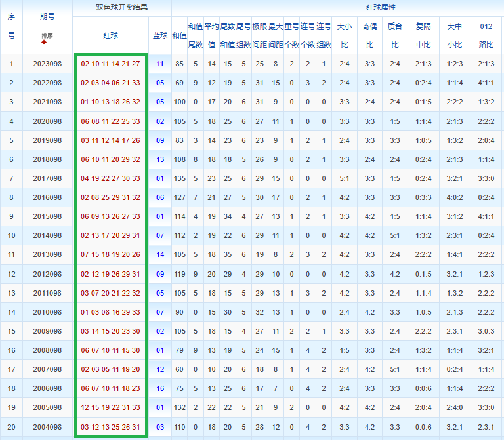
Task: Click the 双色球开奖结果 group header
Action: pos(122,7)
